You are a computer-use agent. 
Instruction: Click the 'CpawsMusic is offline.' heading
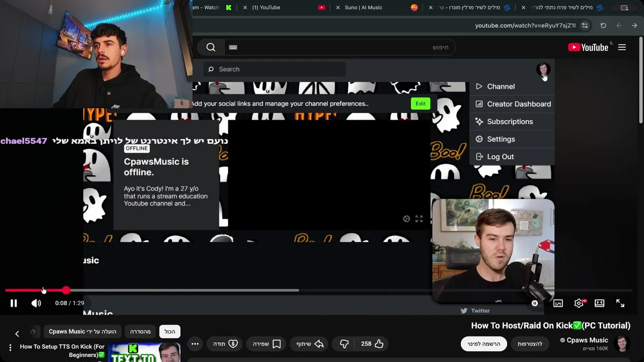click(156, 166)
